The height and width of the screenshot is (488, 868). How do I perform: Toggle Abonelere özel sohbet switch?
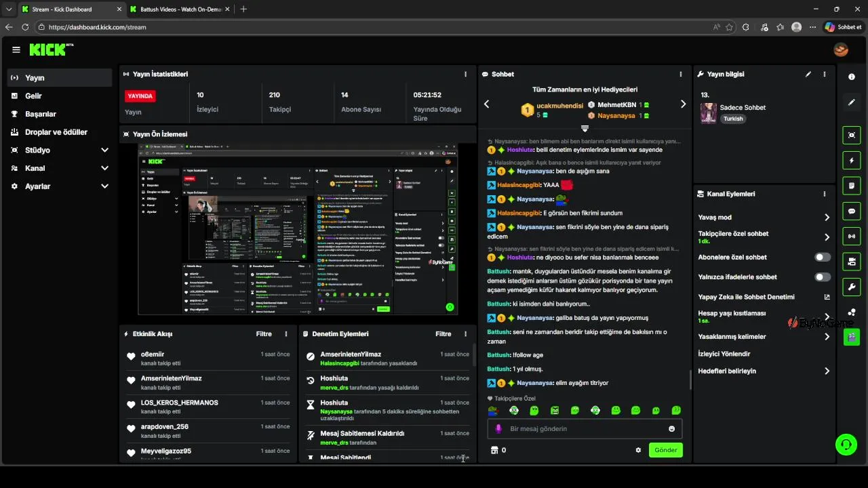coord(823,258)
